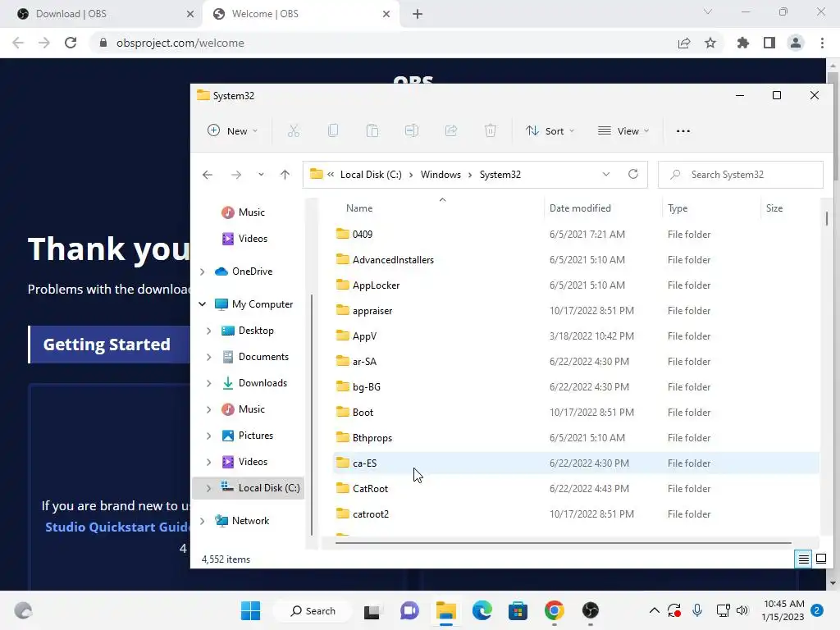Select Pictures in the navigation pane
This screenshot has height=630, width=840.
tap(256, 436)
